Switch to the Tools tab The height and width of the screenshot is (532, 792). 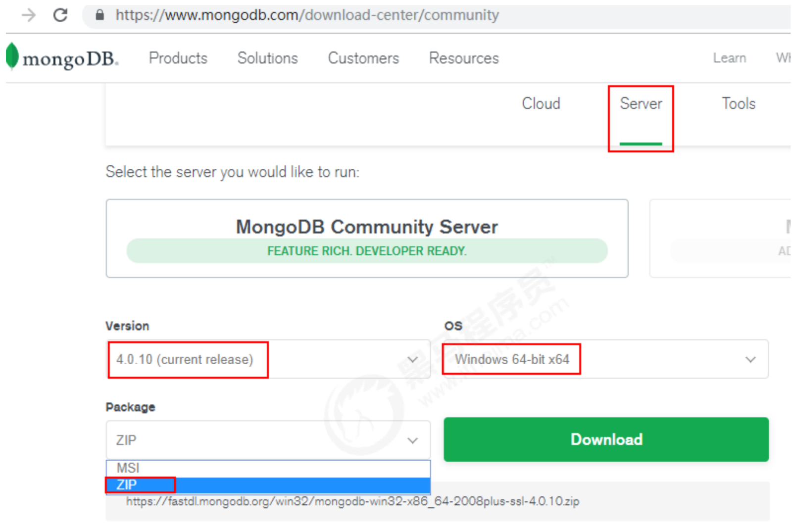click(739, 103)
